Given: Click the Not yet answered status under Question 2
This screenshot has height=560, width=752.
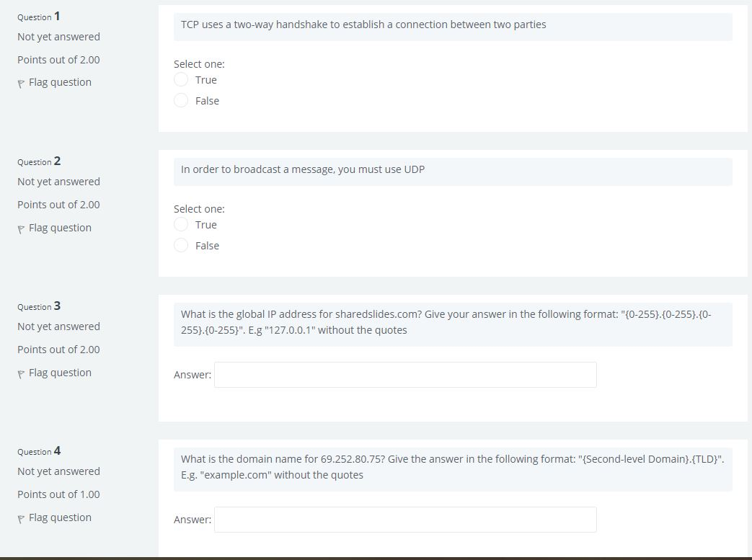Looking at the screenshot, I should [58, 182].
